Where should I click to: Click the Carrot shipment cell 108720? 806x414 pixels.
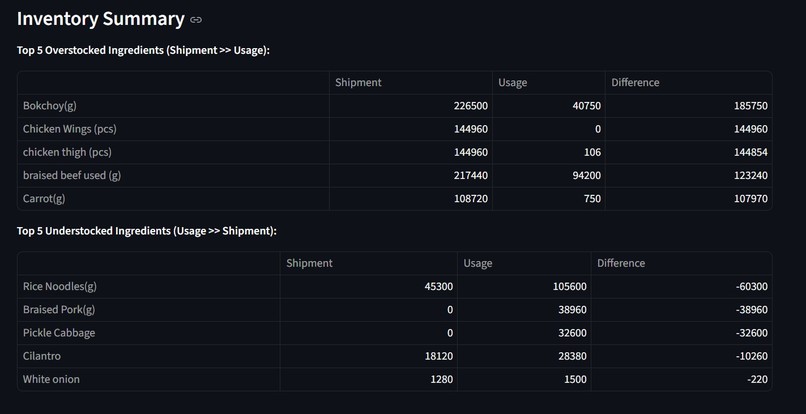[411, 199]
